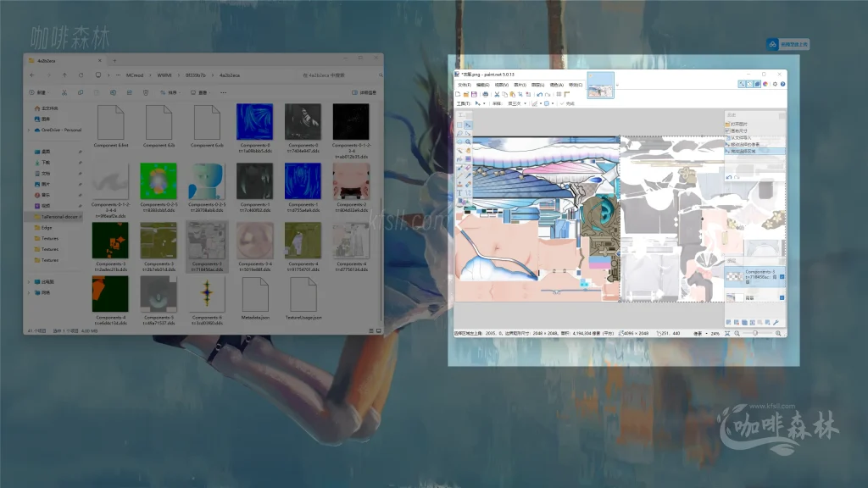Click the 详细信息 details pane button
Image resolution: width=868 pixels, height=488 pixels.
pyautogui.click(x=364, y=92)
